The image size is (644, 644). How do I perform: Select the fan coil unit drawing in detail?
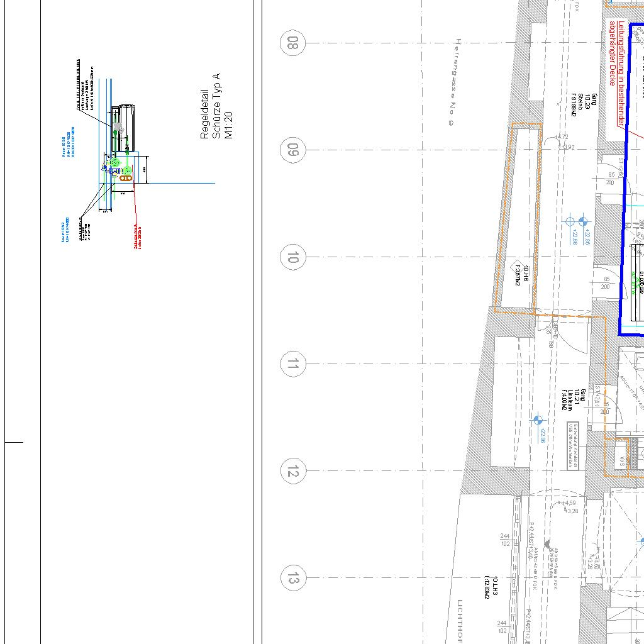[123, 128]
